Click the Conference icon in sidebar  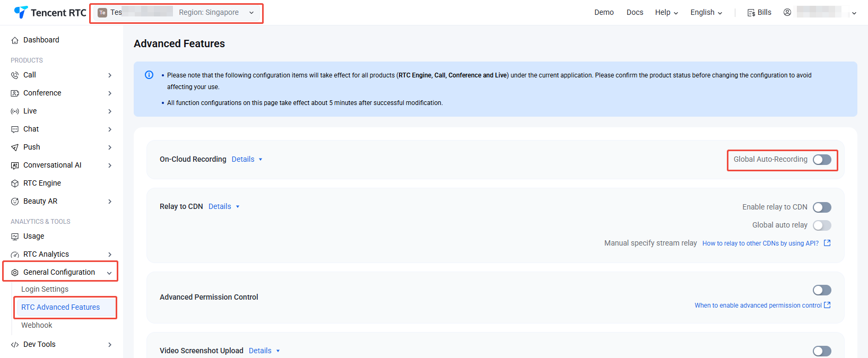15,93
